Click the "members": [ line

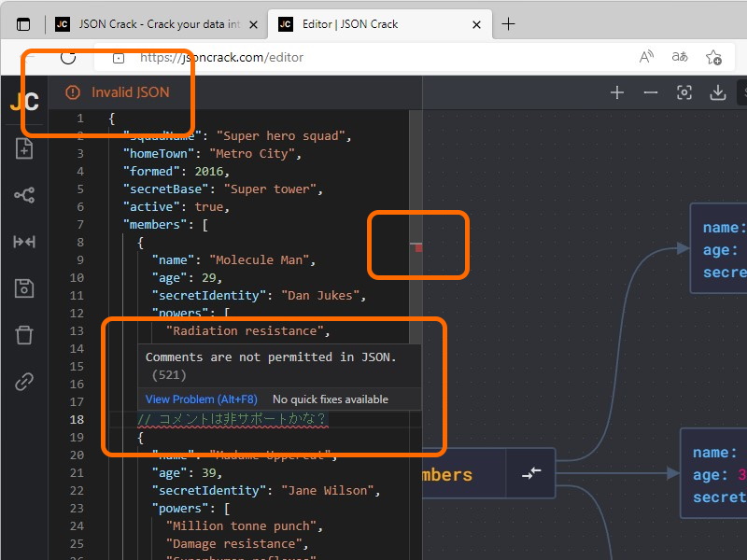click(166, 224)
